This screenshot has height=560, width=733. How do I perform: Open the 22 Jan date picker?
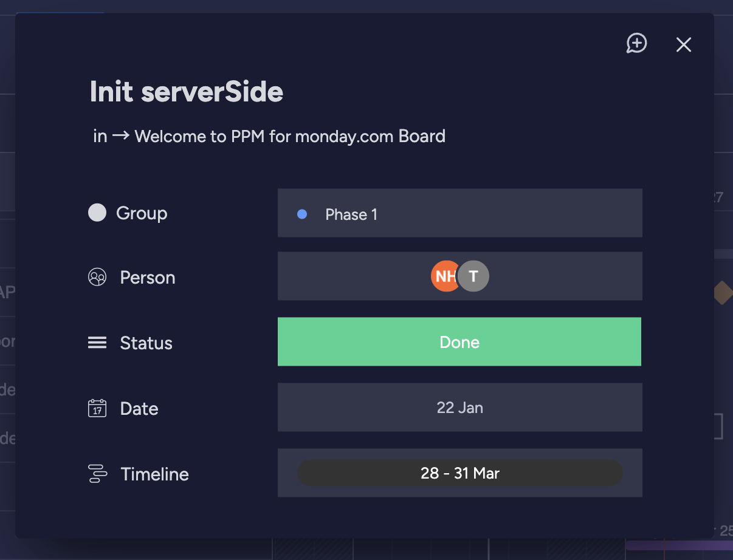tap(459, 408)
